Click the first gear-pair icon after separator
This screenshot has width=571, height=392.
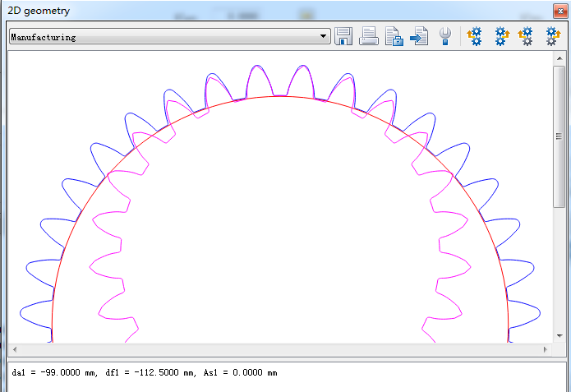474,36
